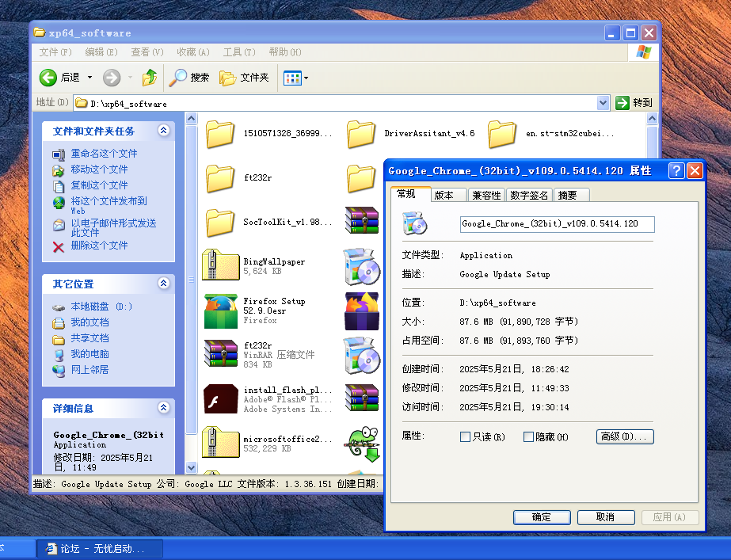The height and width of the screenshot is (560, 731).
Task: Switch to the 版本 tab
Action: [448, 195]
